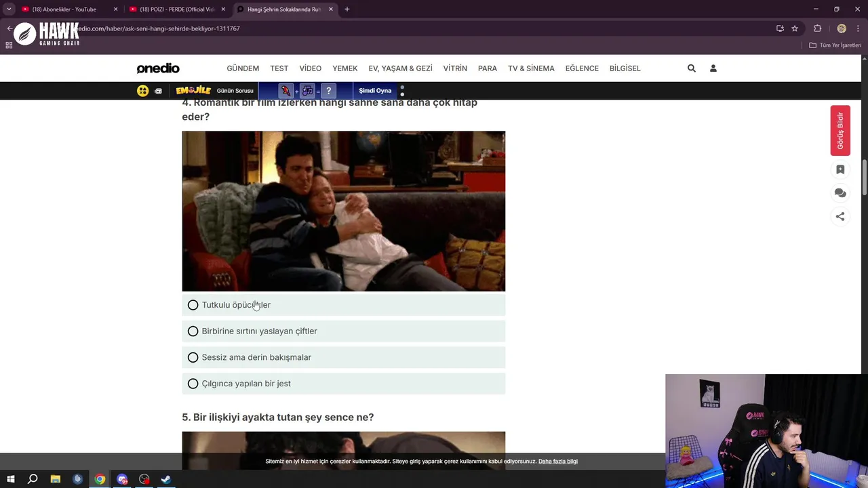868x488 pixels.
Task: Pick 'Çılgınca yapılan bir jest' option
Action: [344, 384]
